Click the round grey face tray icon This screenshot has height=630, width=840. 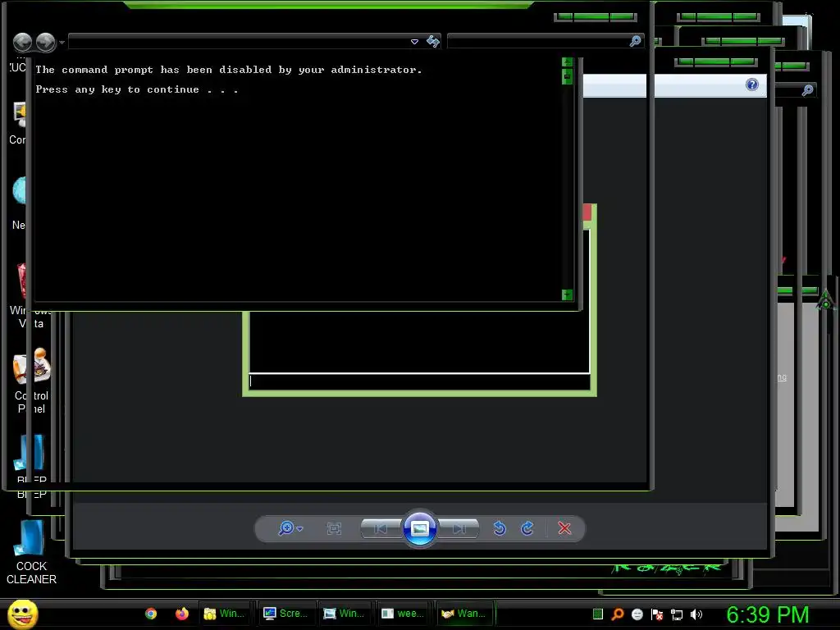(637, 614)
